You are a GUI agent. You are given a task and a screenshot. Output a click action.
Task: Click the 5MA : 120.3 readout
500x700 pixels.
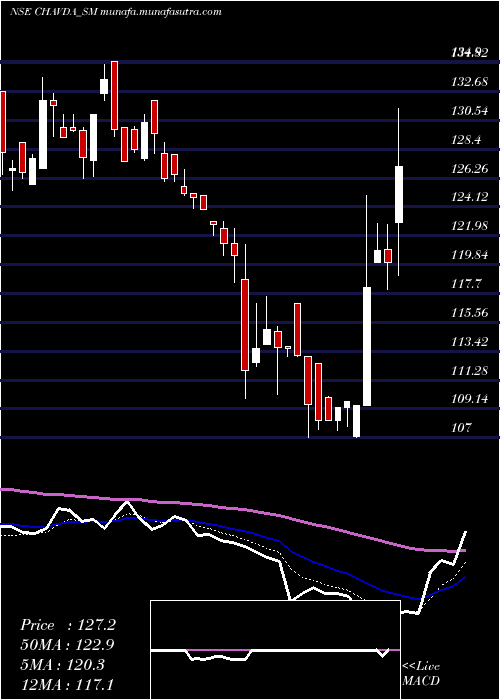[62, 665]
